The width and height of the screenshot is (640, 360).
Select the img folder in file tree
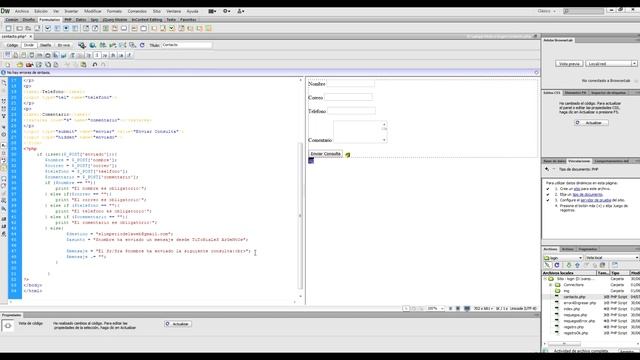566,291
